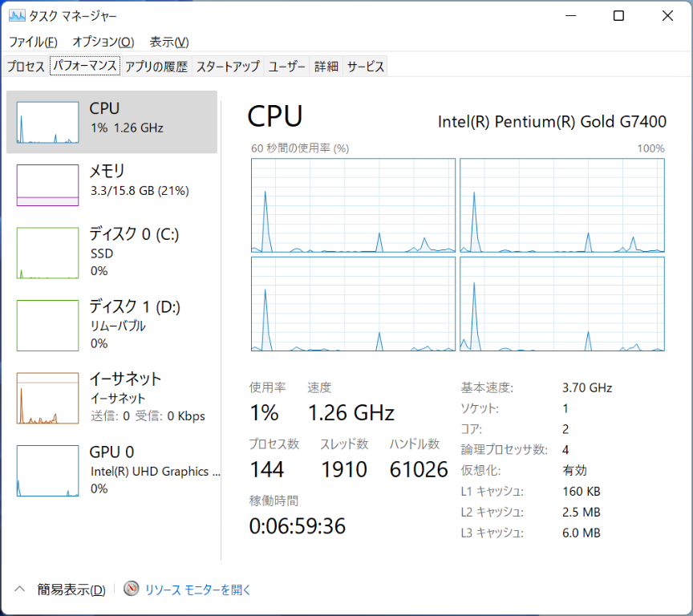
Task: Select the イーサネット network graph
Action: point(49,398)
